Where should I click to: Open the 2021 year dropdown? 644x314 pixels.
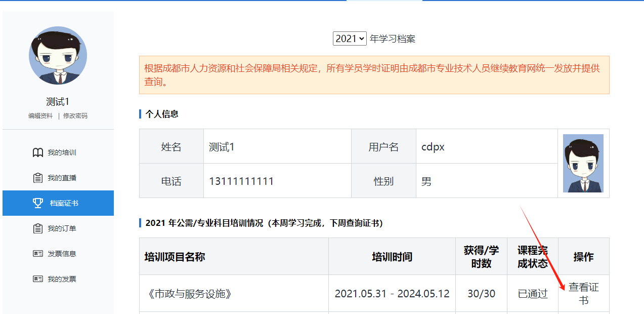click(349, 38)
